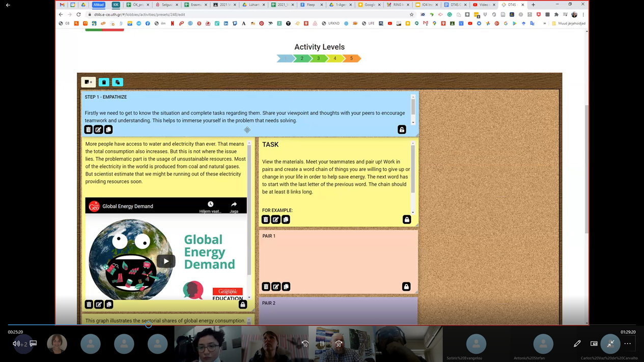Click the add new note button
This screenshot has width=644, height=362.
pos(88,82)
